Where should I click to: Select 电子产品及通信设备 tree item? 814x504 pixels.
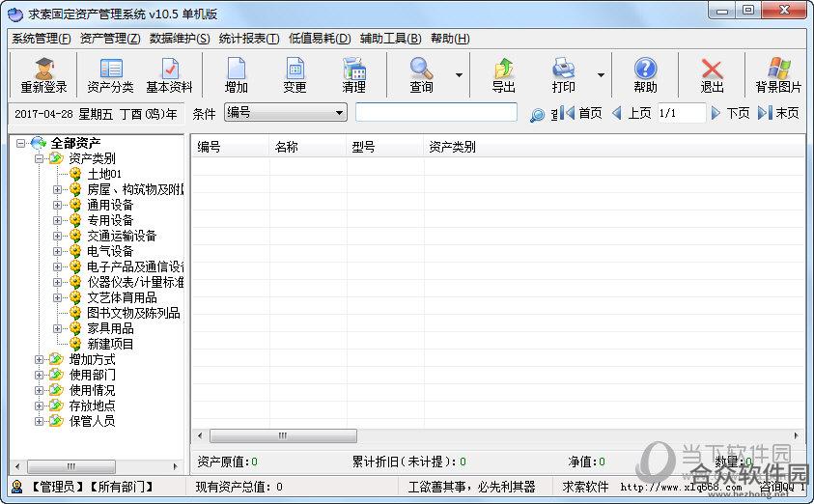135,266
